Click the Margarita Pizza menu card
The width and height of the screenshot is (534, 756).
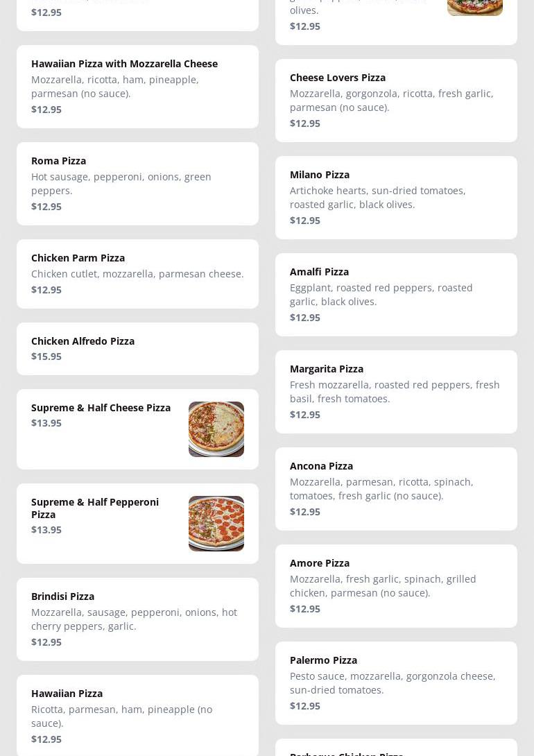[x=396, y=391]
